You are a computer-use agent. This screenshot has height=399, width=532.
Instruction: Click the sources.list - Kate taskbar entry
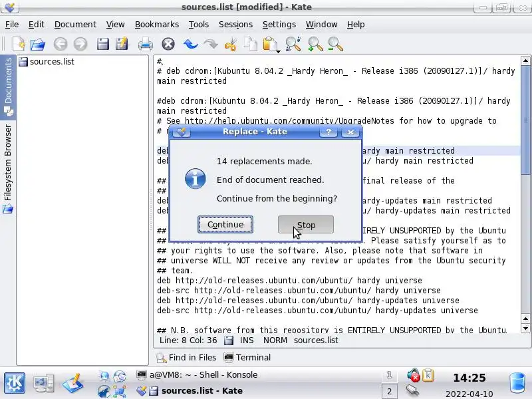point(190,390)
